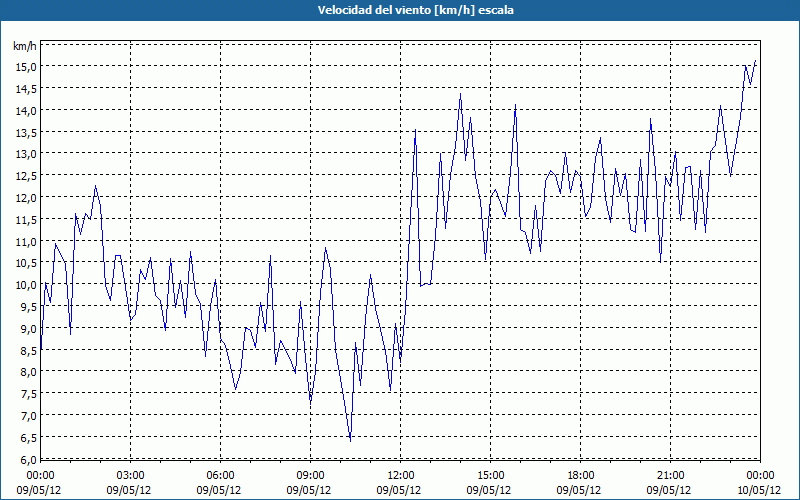The image size is (800, 500).
Task: Click the 11,5 y-axis value
Action: tap(27, 219)
